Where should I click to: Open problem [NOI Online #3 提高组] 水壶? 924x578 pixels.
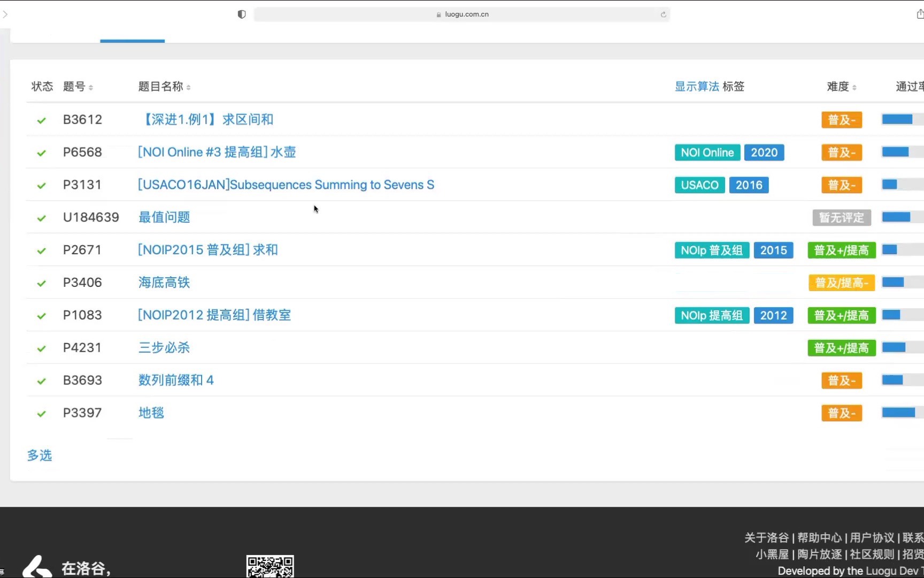click(x=217, y=152)
